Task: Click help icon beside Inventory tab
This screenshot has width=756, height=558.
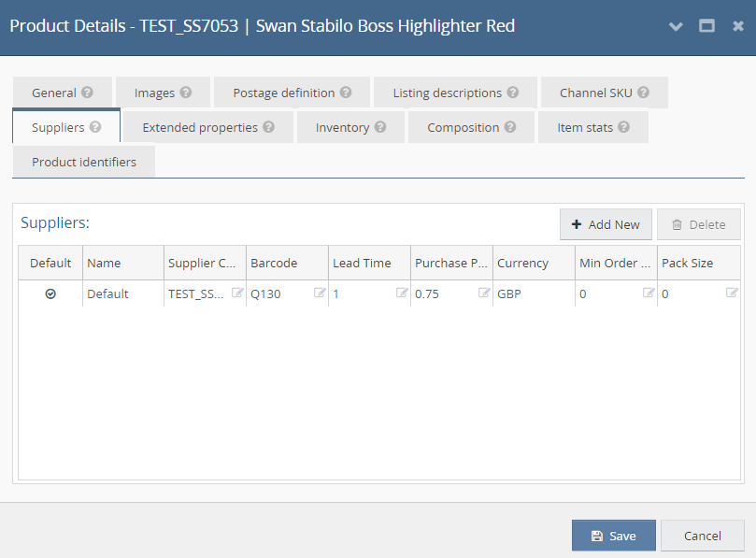Action: click(x=380, y=127)
